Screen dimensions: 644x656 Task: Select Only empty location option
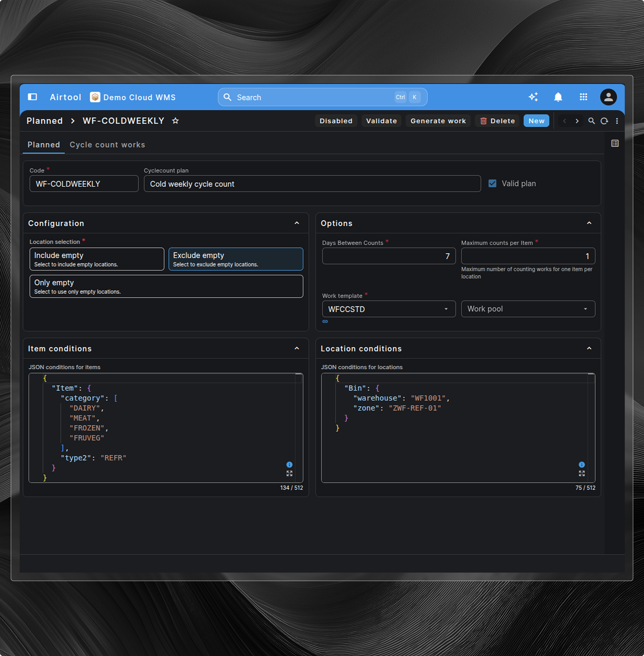coord(166,286)
